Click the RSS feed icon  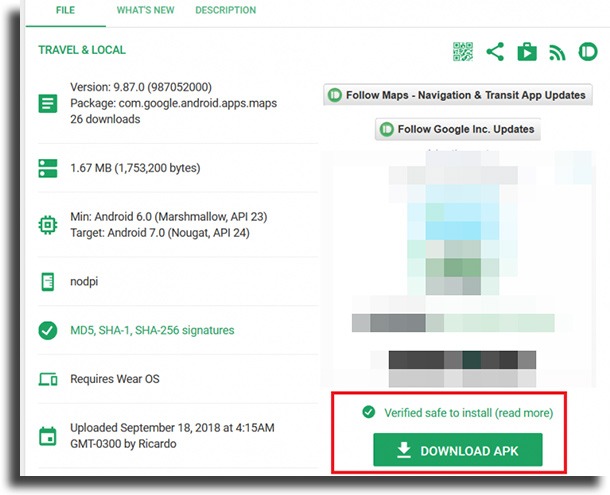point(557,53)
